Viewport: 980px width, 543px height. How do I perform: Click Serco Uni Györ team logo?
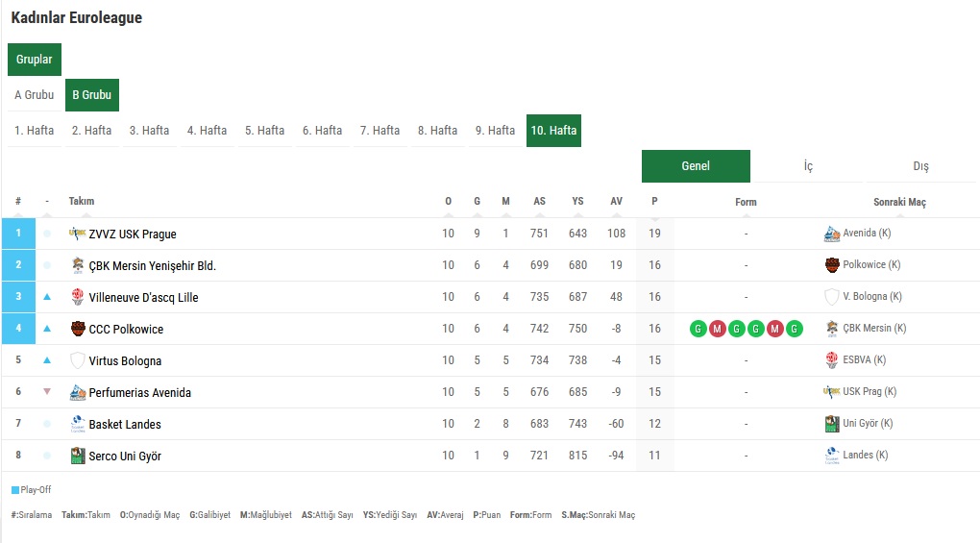pyautogui.click(x=78, y=456)
